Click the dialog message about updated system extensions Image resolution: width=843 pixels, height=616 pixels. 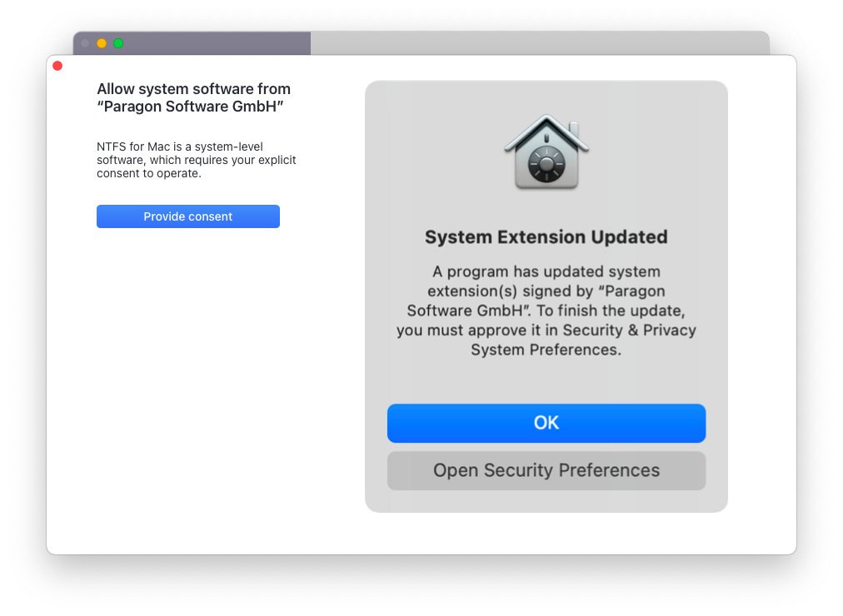pos(546,310)
